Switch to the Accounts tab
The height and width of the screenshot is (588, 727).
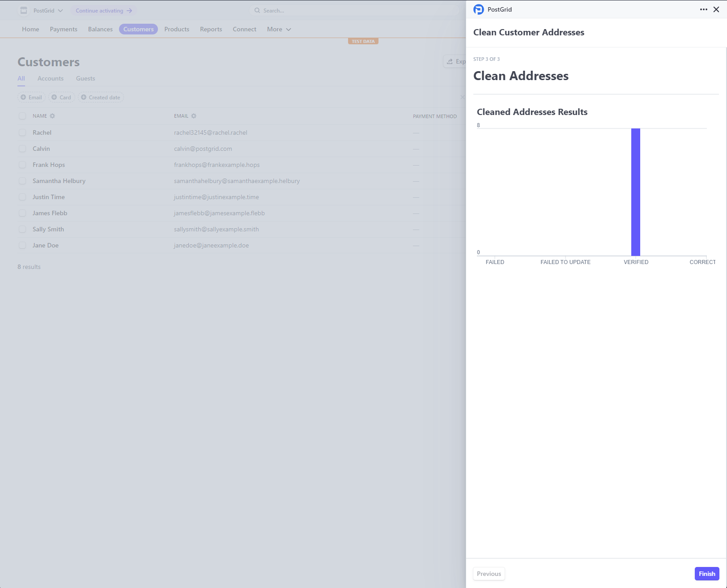point(50,78)
